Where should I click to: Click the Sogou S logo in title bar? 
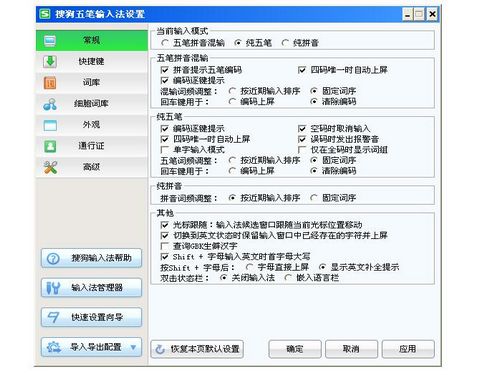coord(44,14)
